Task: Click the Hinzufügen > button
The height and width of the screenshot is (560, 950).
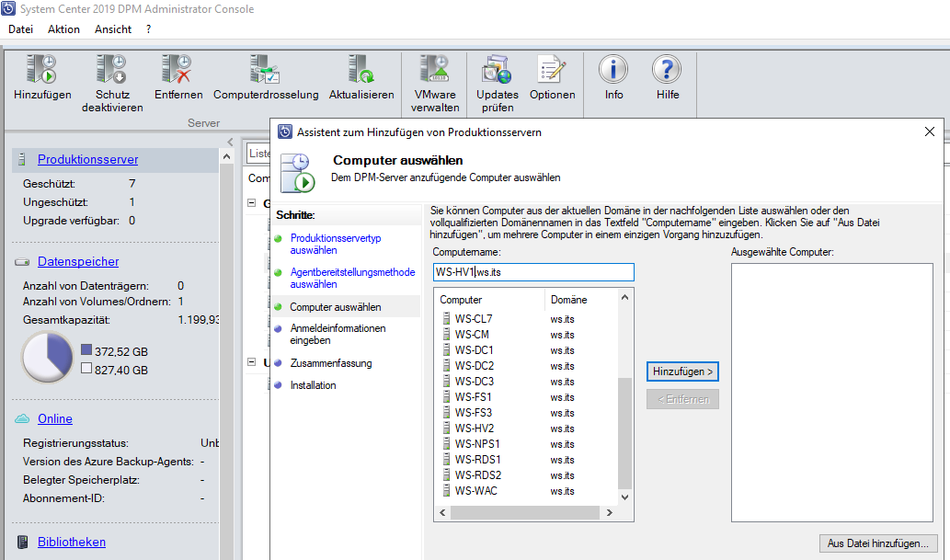Action: click(682, 371)
